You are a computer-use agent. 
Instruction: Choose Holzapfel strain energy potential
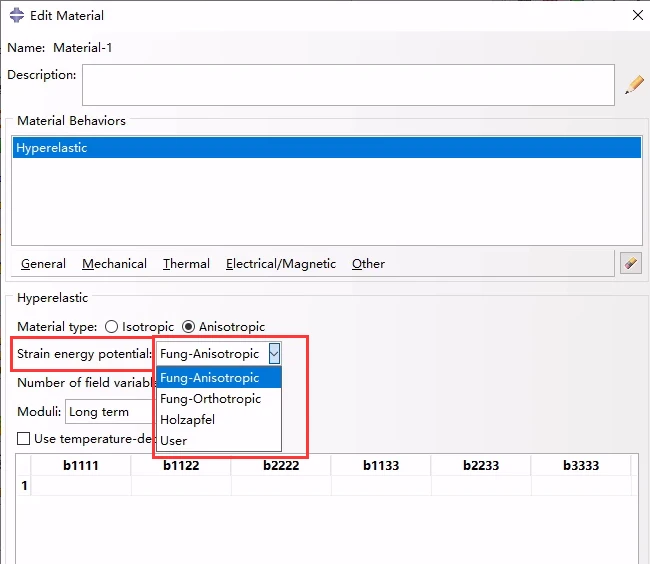click(187, 420)
